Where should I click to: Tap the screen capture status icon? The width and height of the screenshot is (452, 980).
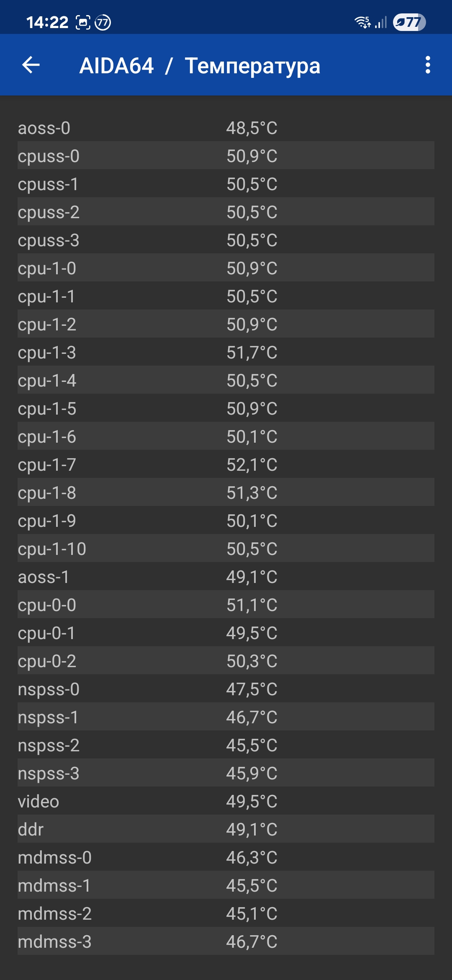83,22
